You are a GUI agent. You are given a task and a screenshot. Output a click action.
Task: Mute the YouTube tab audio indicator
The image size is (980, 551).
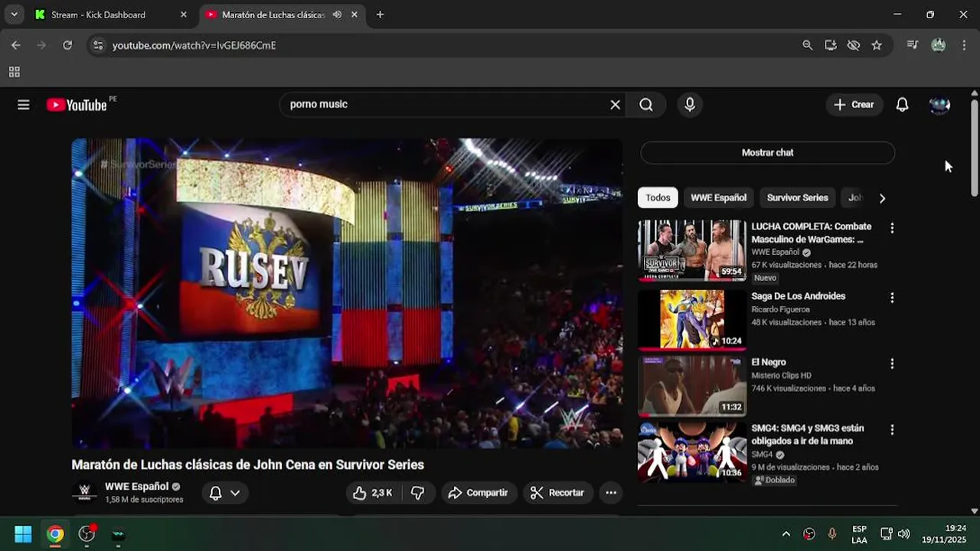[337, 15]
